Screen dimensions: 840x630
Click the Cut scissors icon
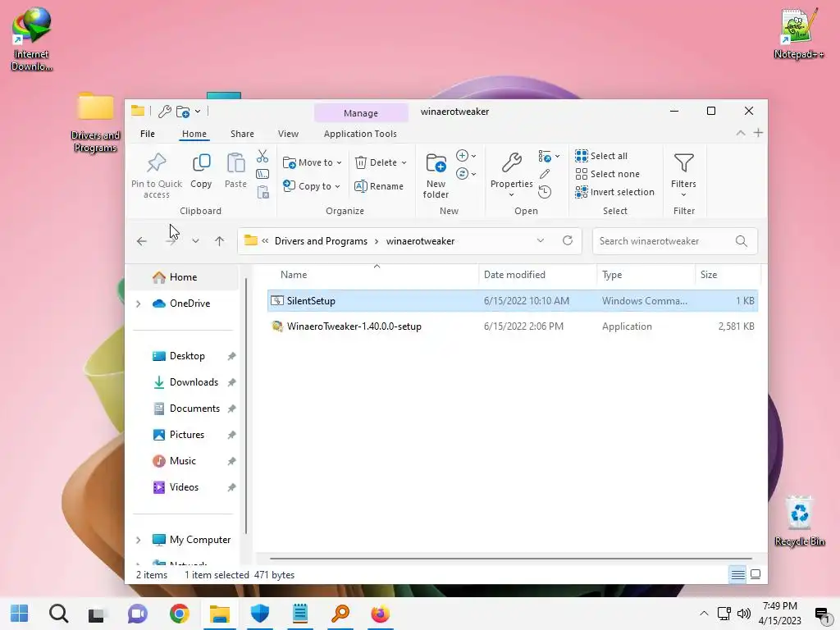(x=262, y=156)
